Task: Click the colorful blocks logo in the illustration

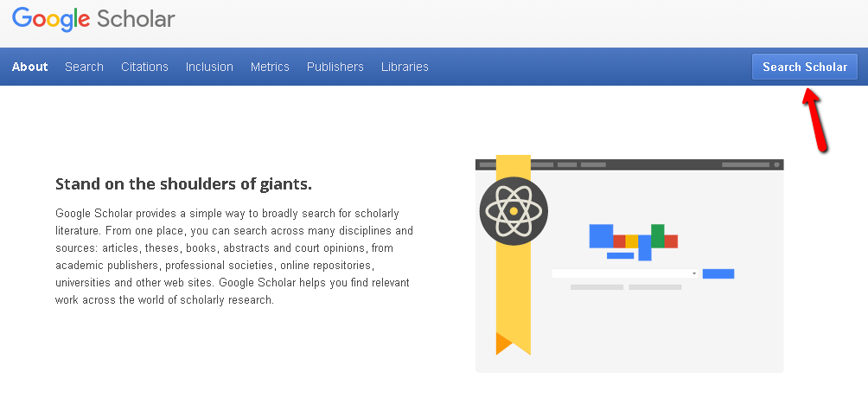Action: point(633,241)
